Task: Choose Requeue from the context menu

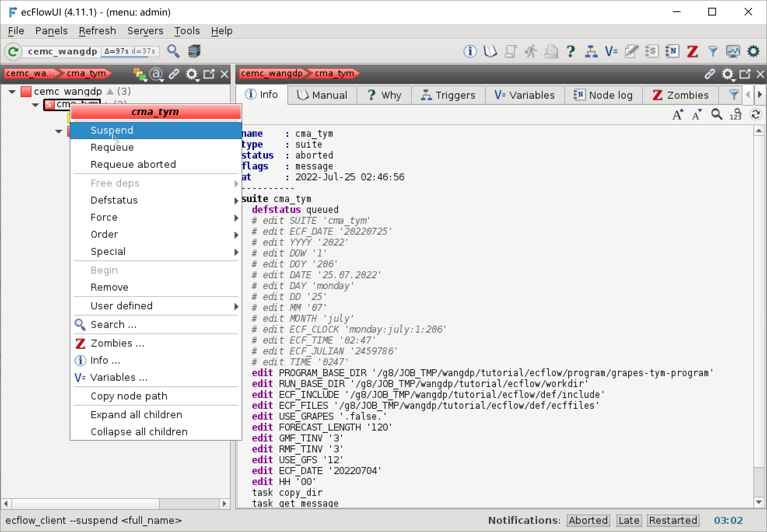Action: click(156, 147)
